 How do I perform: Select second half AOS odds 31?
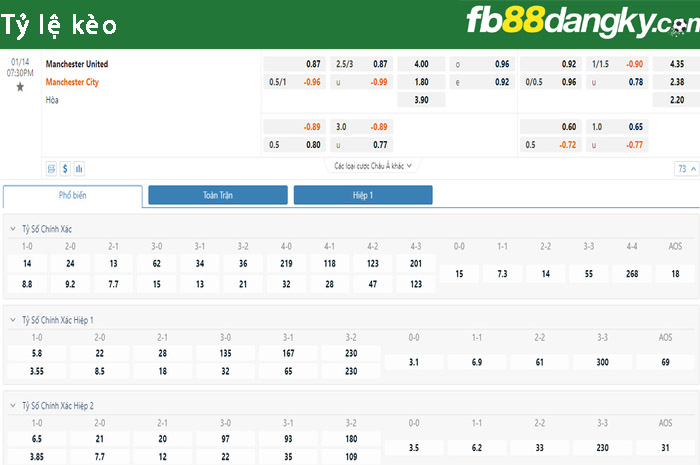pos(665,448)
